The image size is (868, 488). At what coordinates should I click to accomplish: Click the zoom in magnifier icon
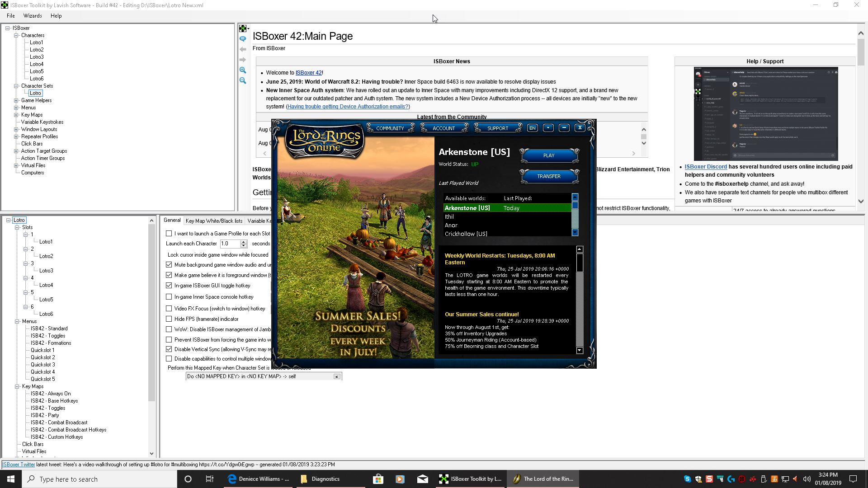(243, 70)
